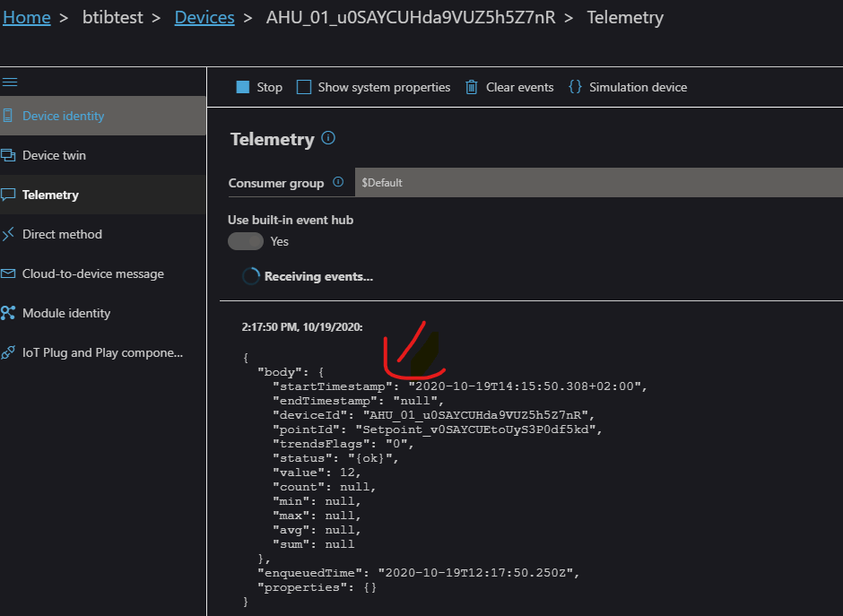Image resolution: width=843 pixels, height=616 pixels.
Task: Open Device twin in the sidebar
Action: tap(54, 155)
